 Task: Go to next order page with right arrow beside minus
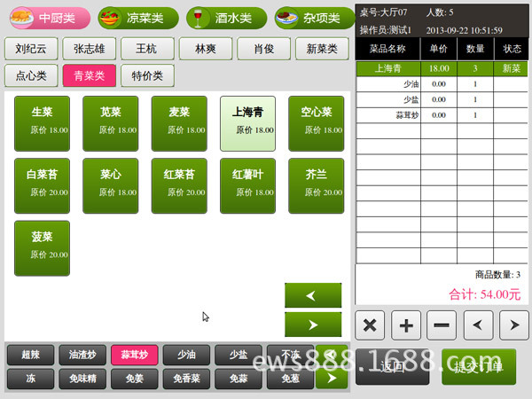(514, 325)
